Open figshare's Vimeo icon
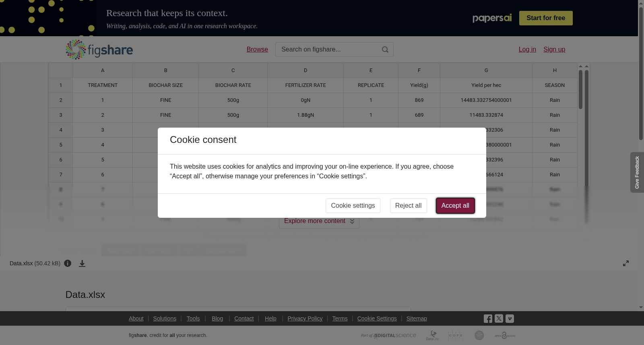This screenshot has height=345, width=644. (x=510, y=318)
